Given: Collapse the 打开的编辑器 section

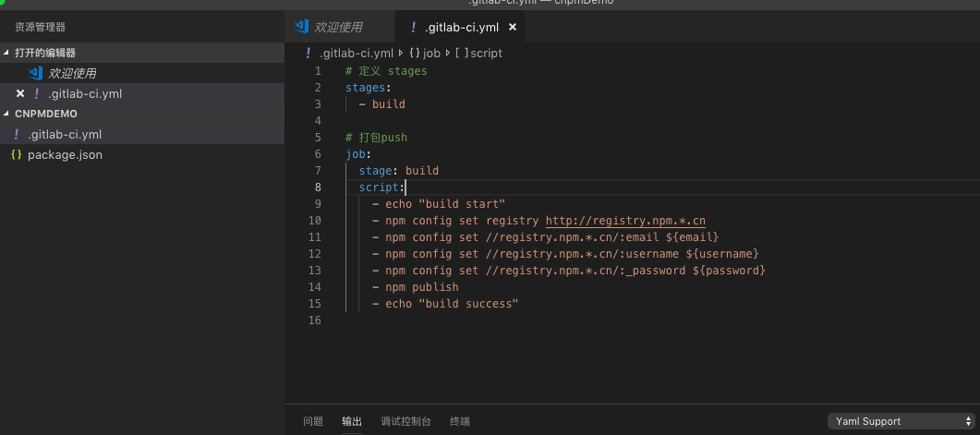Looking at the screenshot, I should point(8,54).
